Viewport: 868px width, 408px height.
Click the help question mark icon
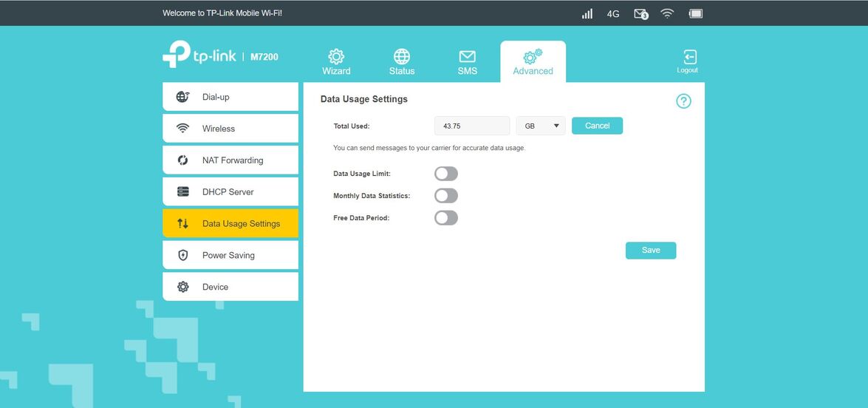[683, 101]
